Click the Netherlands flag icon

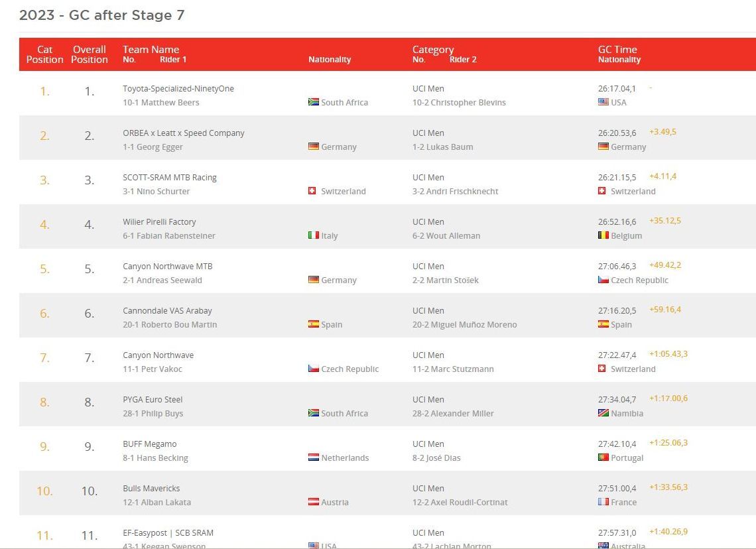click(314, 457)
